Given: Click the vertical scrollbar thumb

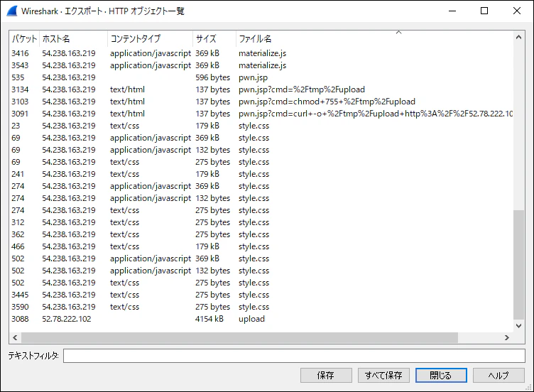Looking at the screenshot, I should [x=518, y=265].
